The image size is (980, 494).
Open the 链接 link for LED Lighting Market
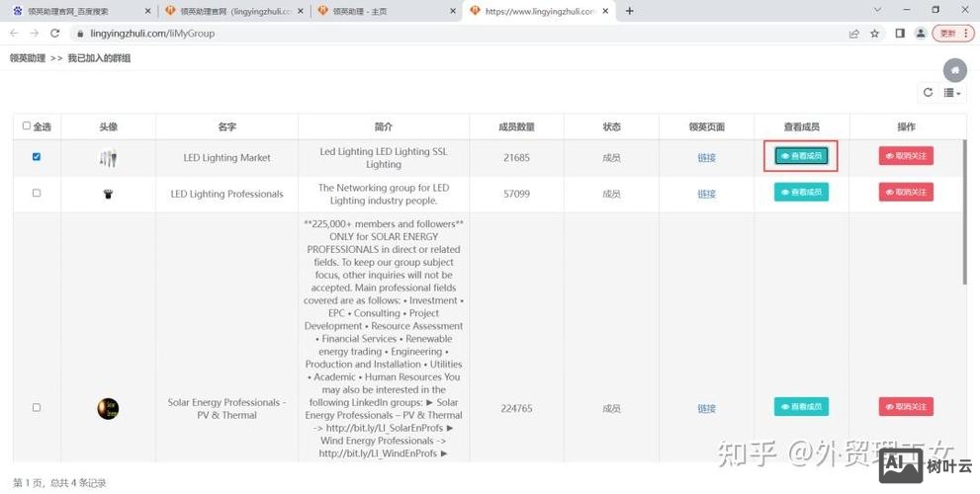[706, 158]
